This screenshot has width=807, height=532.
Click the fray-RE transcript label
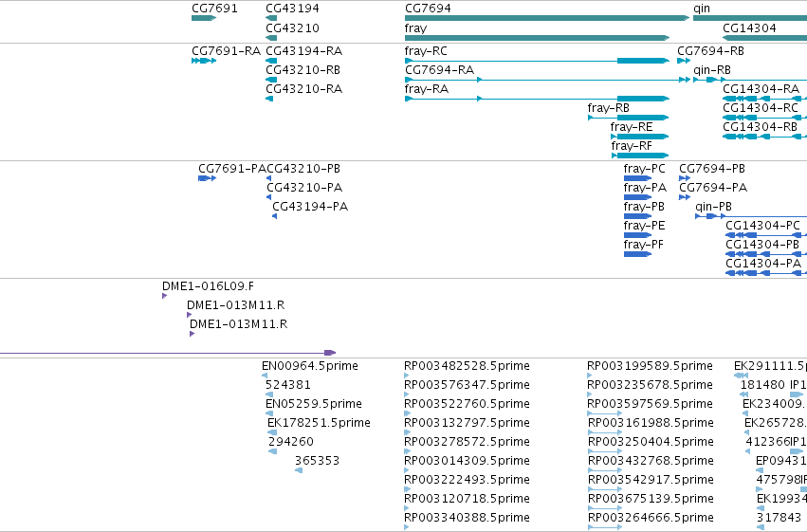click(632, 127)
